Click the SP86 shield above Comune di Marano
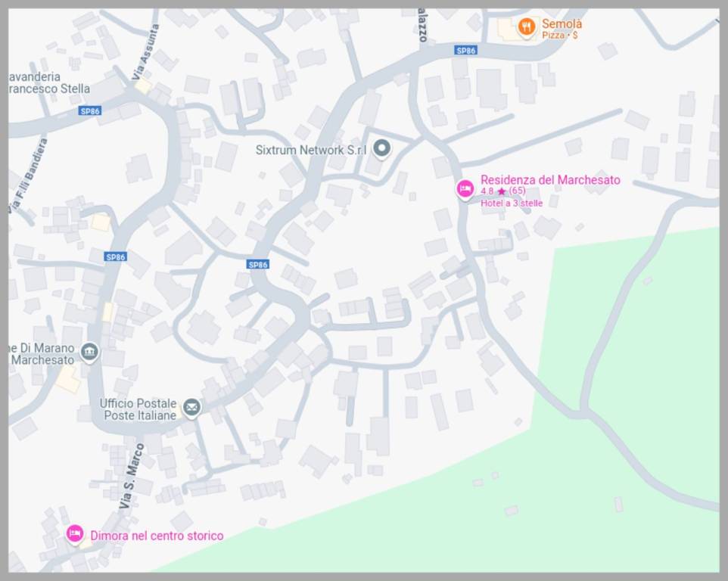Viewport: 728px width, 581px height. point(115,257)
